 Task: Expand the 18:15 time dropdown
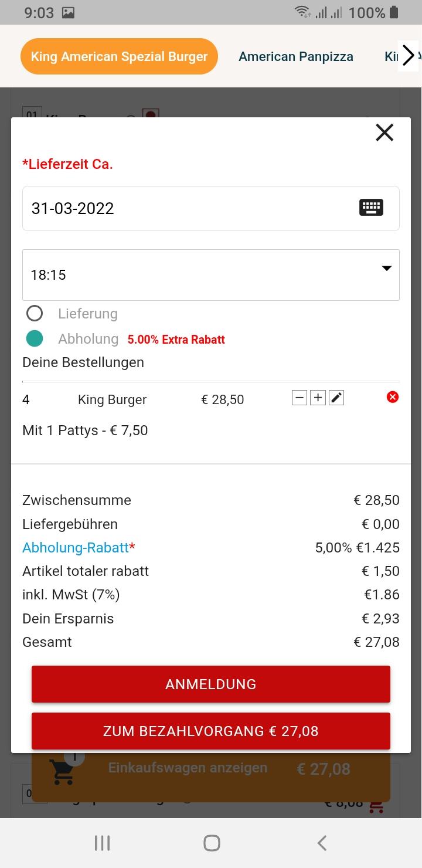211,275
